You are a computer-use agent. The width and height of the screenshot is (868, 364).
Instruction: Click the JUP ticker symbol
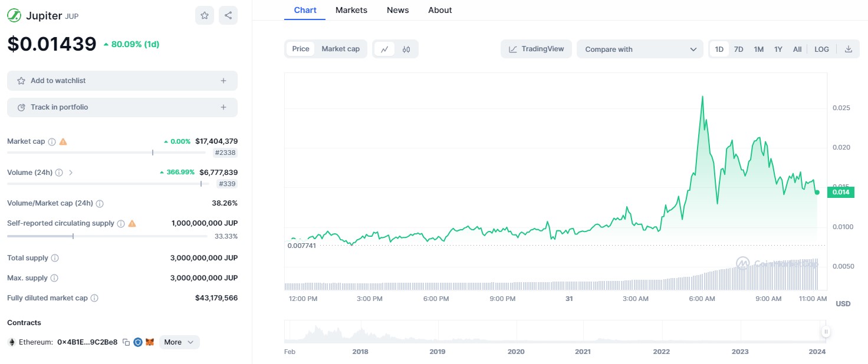(72, 16)
